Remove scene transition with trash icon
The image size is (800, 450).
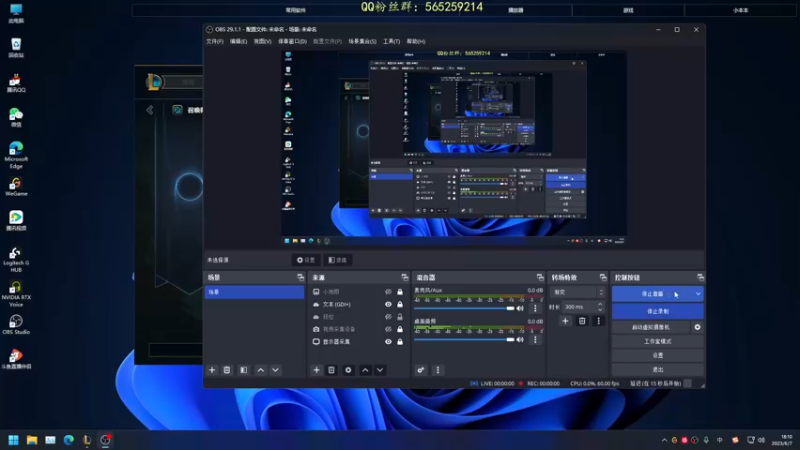[582, 321]
